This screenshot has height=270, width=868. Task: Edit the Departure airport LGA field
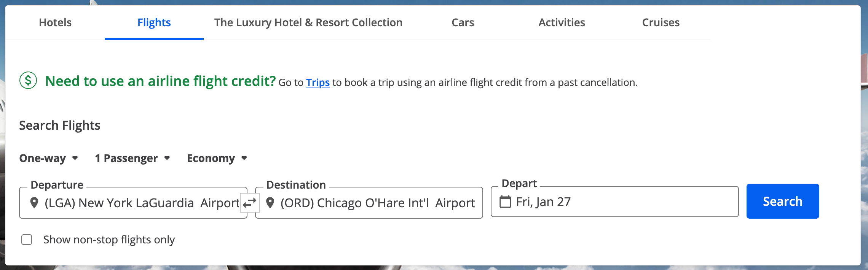point(133,203)
